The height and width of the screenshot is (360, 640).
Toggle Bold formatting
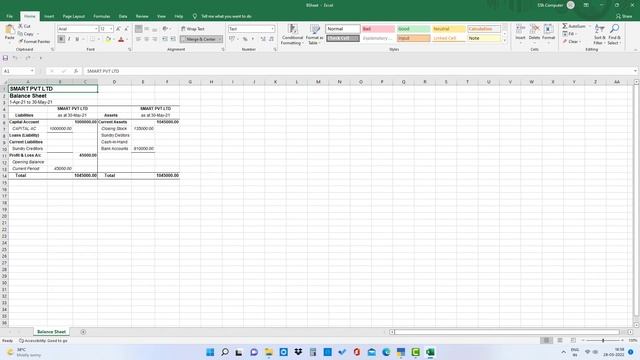tap(61, 39)
